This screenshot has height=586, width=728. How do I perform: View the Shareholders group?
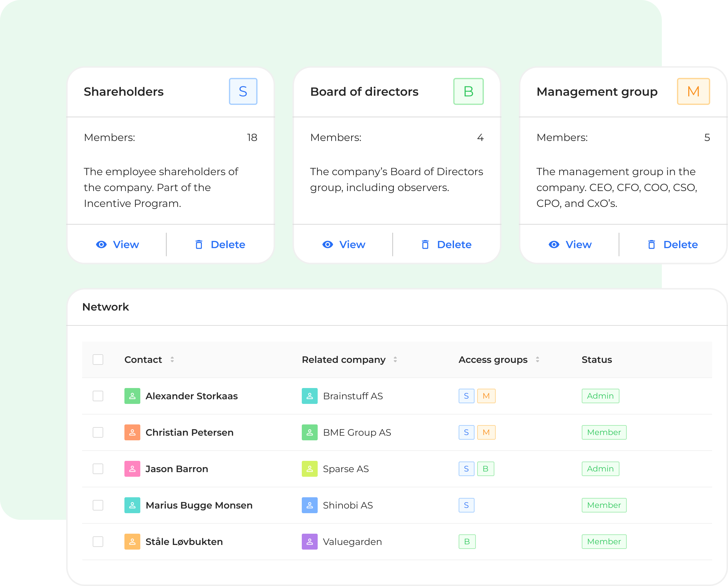pos(117,245)
